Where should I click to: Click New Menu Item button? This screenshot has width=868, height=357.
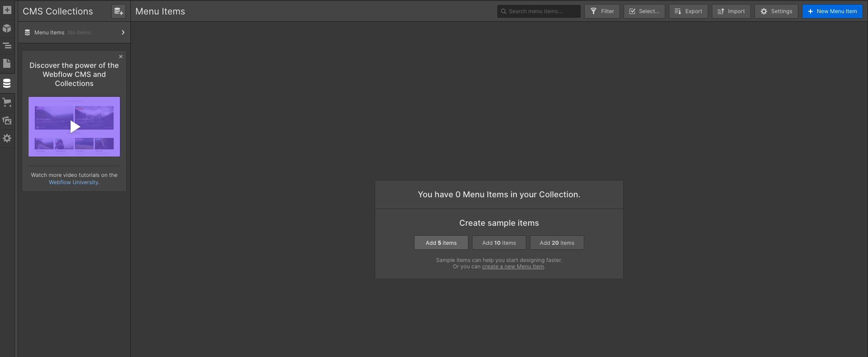832,11
